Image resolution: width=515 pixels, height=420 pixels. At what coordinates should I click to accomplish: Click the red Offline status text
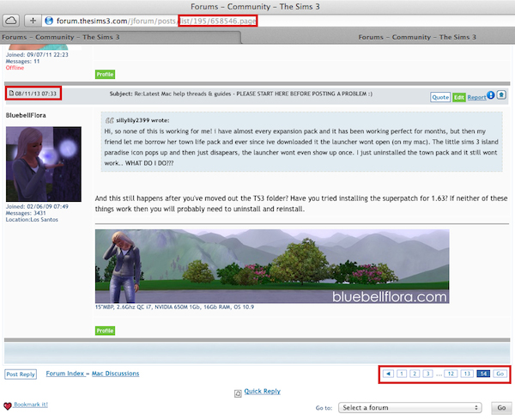[15, 68]
